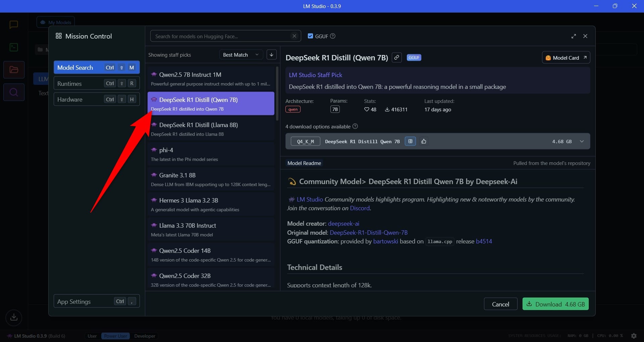Switch to Model Readme tab
644x342 pixels.
pyautogui.click(x=304, y=163)
